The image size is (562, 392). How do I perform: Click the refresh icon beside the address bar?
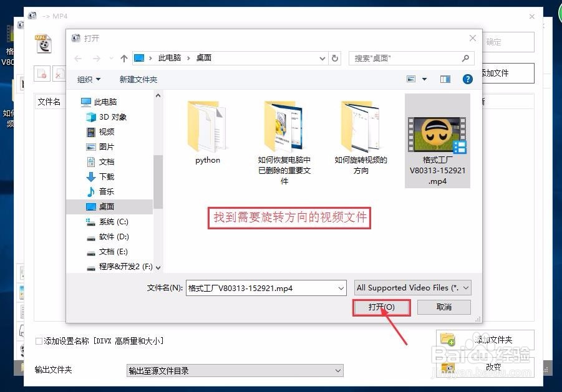pyautogui.click(x=335, y=59)
